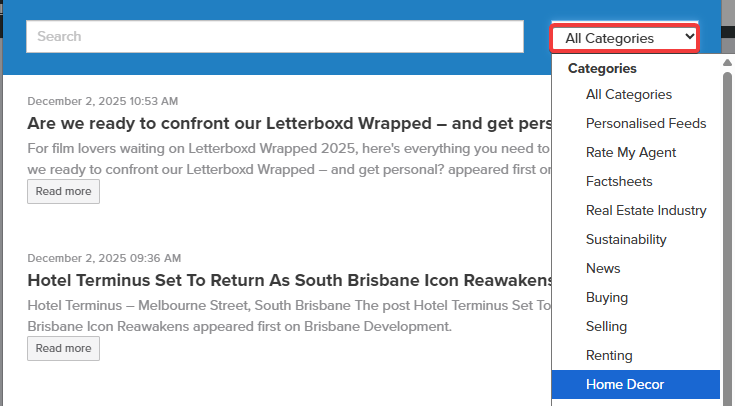Viewport: 735px width, 406px height.
Task: Select Rate My Agent category
Action: 630,152
